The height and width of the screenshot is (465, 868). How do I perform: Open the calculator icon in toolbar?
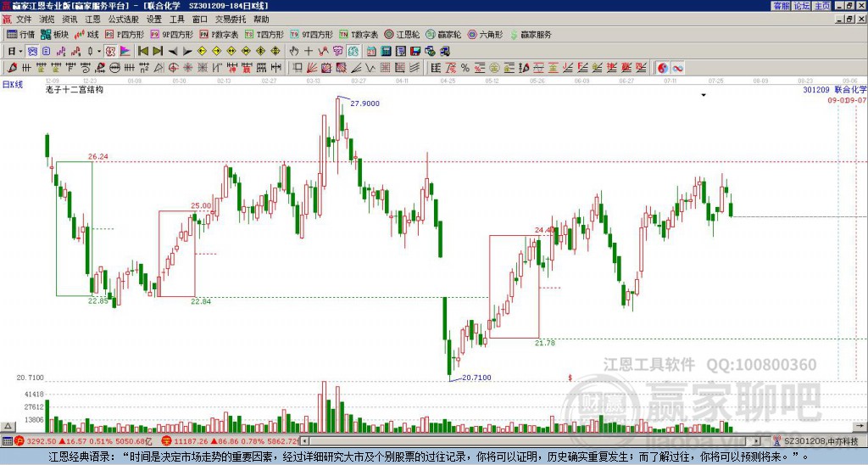[386, 51]
